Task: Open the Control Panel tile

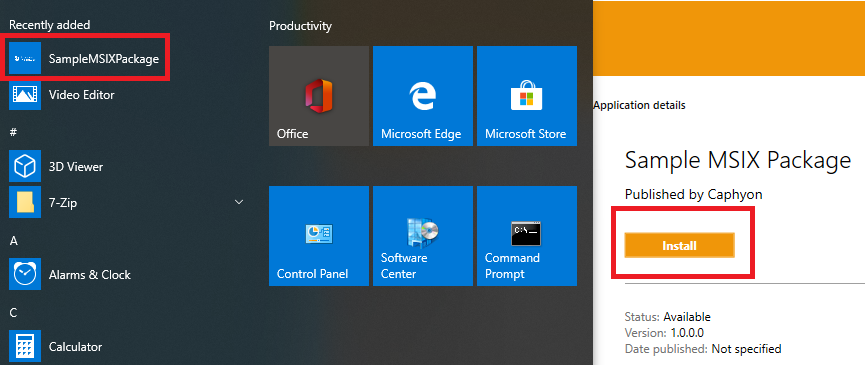Action: pos(319,236)
